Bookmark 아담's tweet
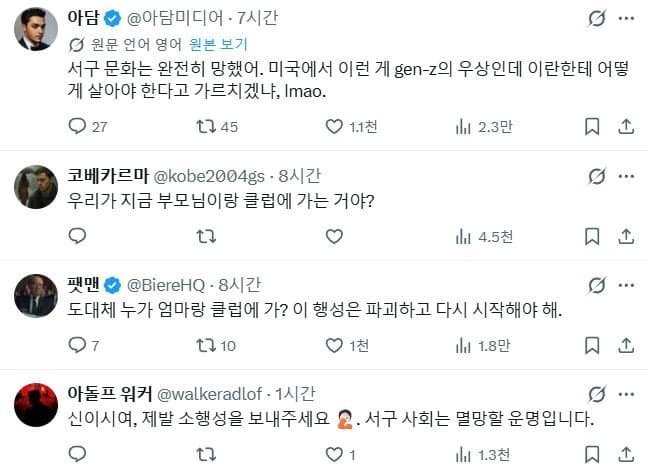This screenshot has height=476, width=648. [592, 127]
